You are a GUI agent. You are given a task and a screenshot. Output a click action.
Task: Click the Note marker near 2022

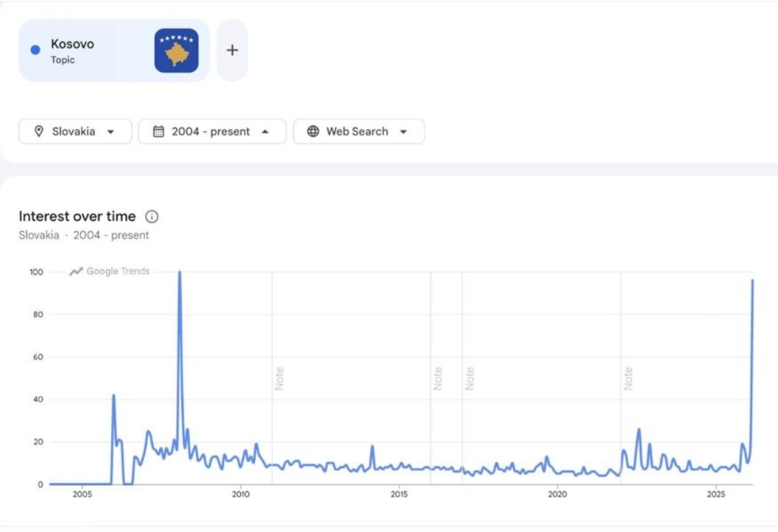628,379
